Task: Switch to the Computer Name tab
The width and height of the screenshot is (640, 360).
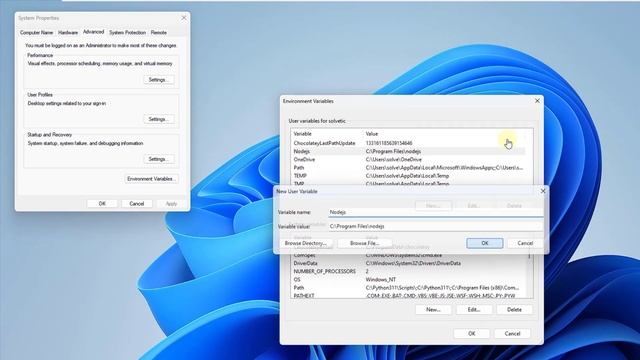Action: point(36,32)
